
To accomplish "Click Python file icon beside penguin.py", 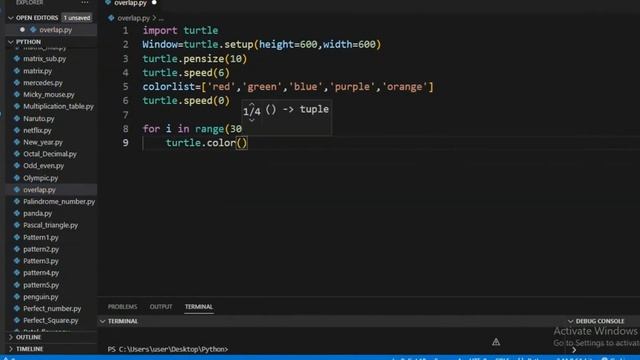I will pyautogui.click(x=17, y=297).
